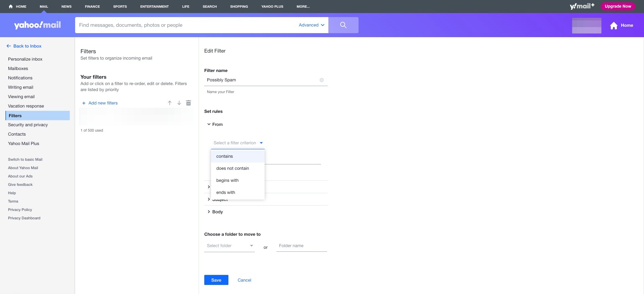The height and width of the screenshot is (294, 644).
Task: Save the filter
Action: 216,280
